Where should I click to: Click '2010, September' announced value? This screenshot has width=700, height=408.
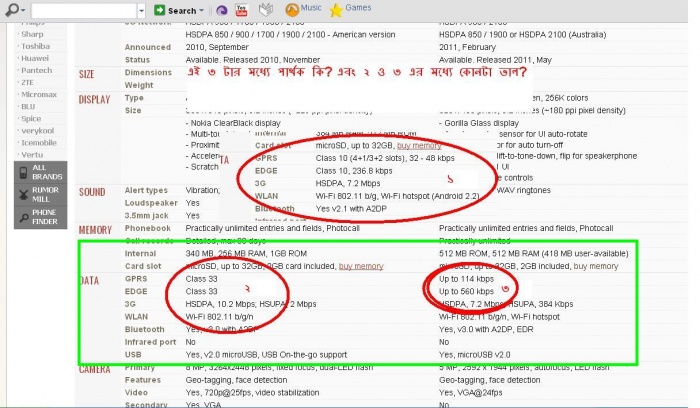pyautogui.click(x=217, y=47)
